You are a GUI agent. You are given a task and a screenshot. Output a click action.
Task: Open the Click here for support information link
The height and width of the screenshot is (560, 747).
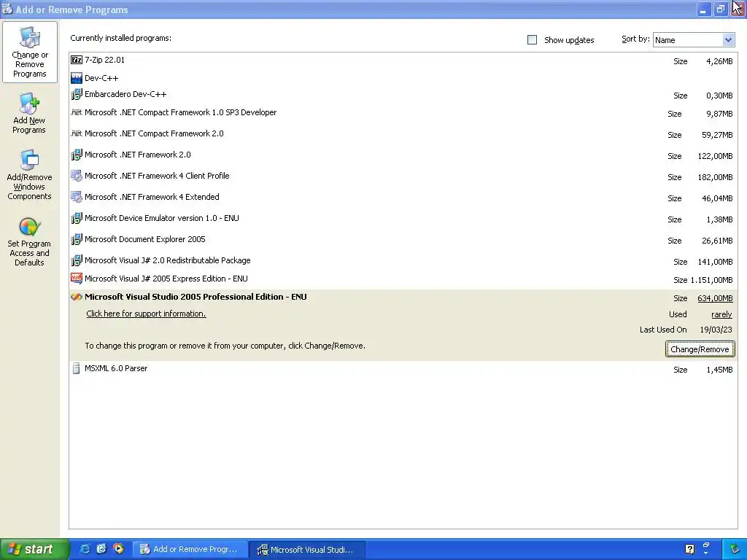pyautogui.click(x=146, y=314)
